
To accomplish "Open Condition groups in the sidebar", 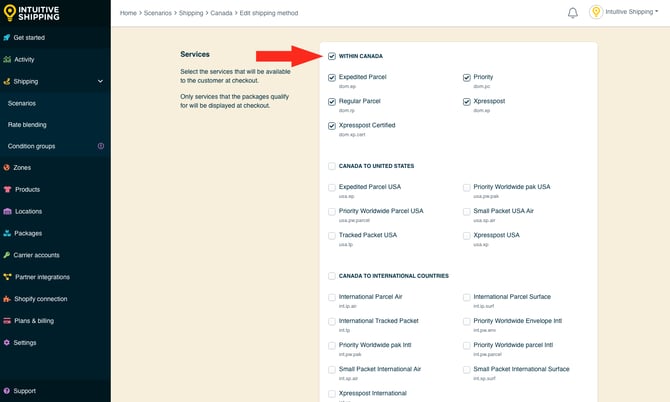I will (x=31, y=146).
